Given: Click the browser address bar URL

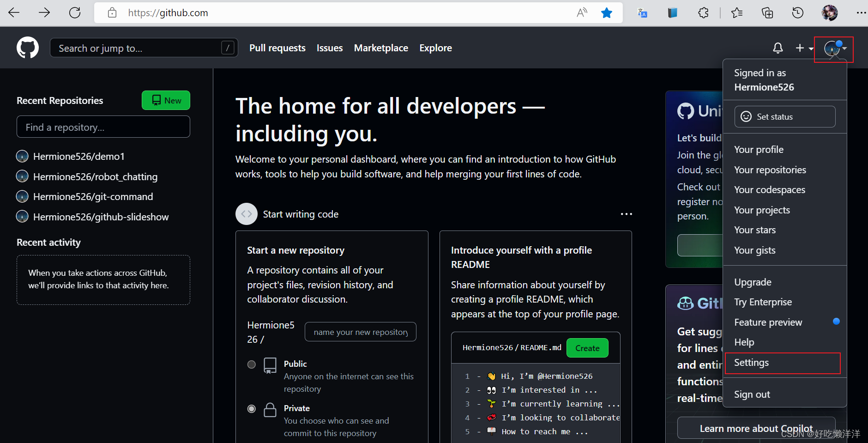Looking at the screenshot, I should point(168,13).
